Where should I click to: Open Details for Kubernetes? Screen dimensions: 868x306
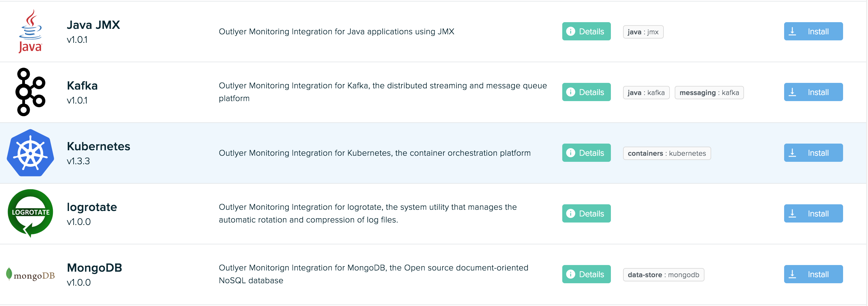tap(586, 153)
